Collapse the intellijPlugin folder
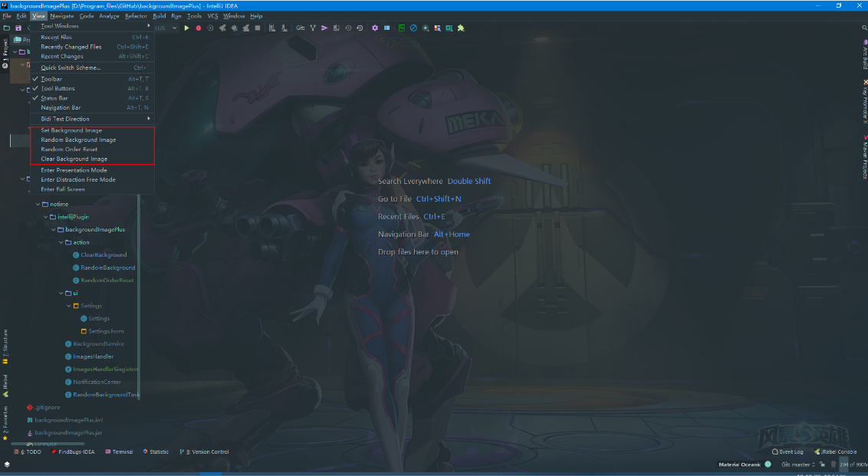868x476 pixels. (x=45, y=217)
